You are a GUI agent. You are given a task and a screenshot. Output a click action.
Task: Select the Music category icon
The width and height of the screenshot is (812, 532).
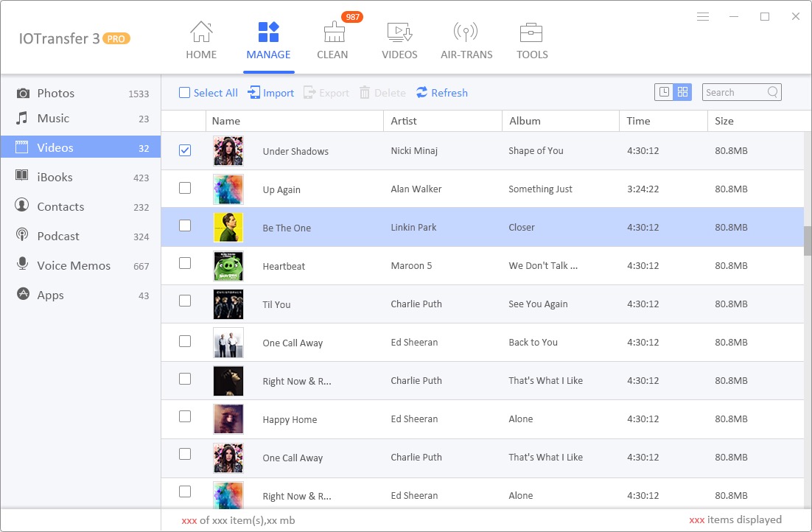22,118
